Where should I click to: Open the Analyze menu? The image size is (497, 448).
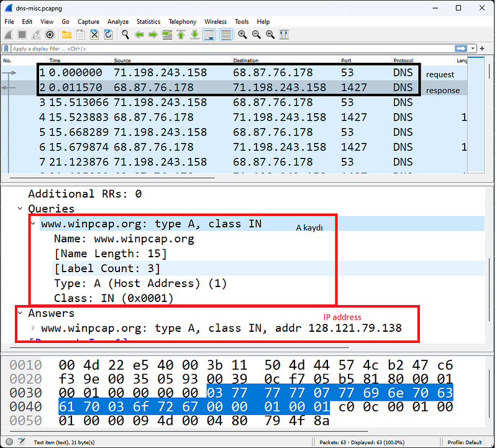[118, 22]
